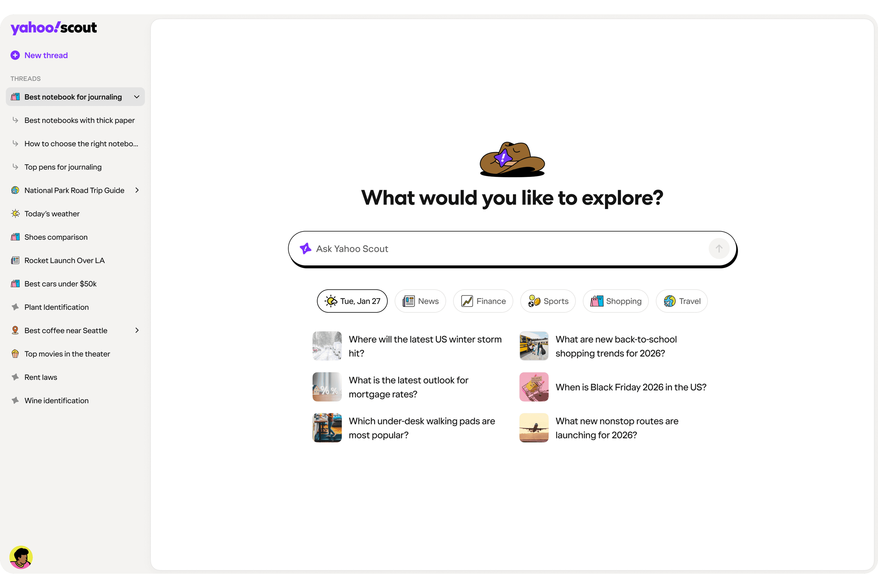Click the newspaper icon beside Rocket Launch Over LA
The width and height of the screenshot is (878, 588).
tap(15, 260)
